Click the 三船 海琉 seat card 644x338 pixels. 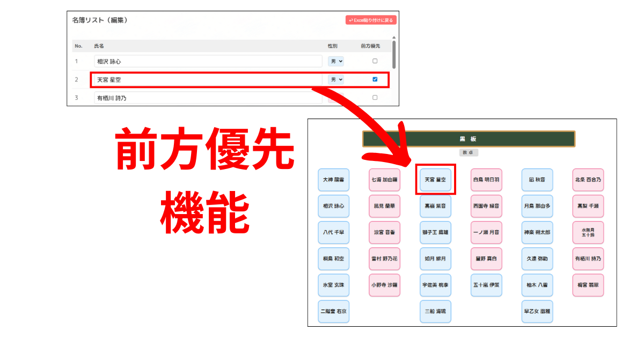[x=435, y=311]
